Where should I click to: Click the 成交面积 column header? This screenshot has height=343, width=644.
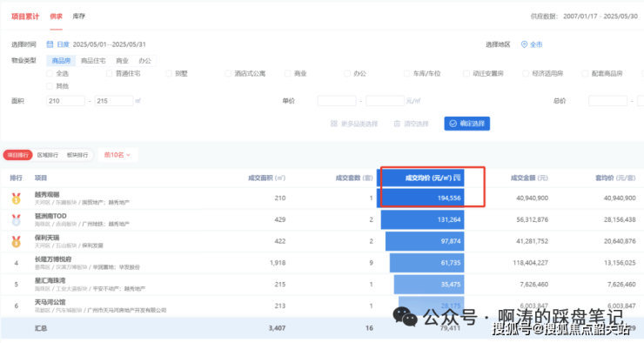point(266,178)
